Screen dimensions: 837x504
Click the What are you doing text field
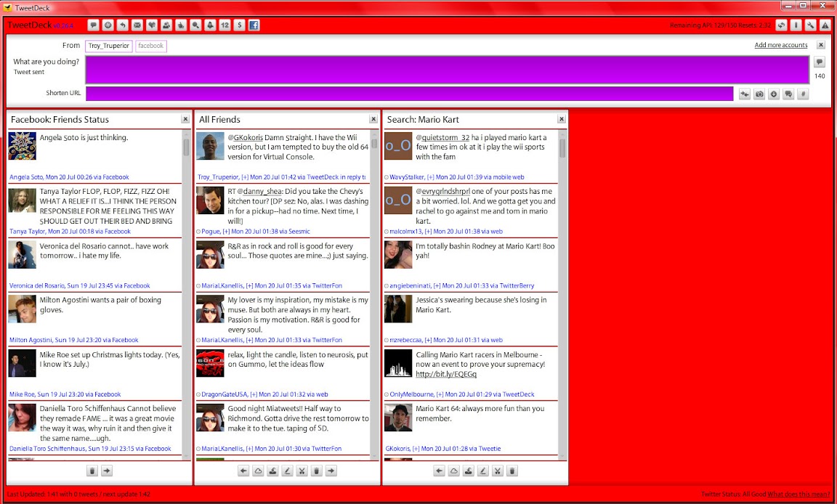pyautogui.click(x=448, y=70)
